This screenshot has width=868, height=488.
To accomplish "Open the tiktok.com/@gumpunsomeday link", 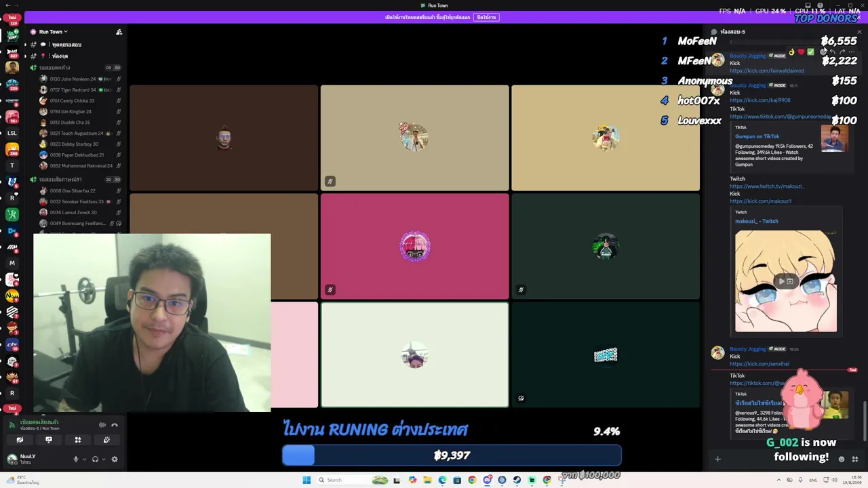I will click(x=781, y=117).
